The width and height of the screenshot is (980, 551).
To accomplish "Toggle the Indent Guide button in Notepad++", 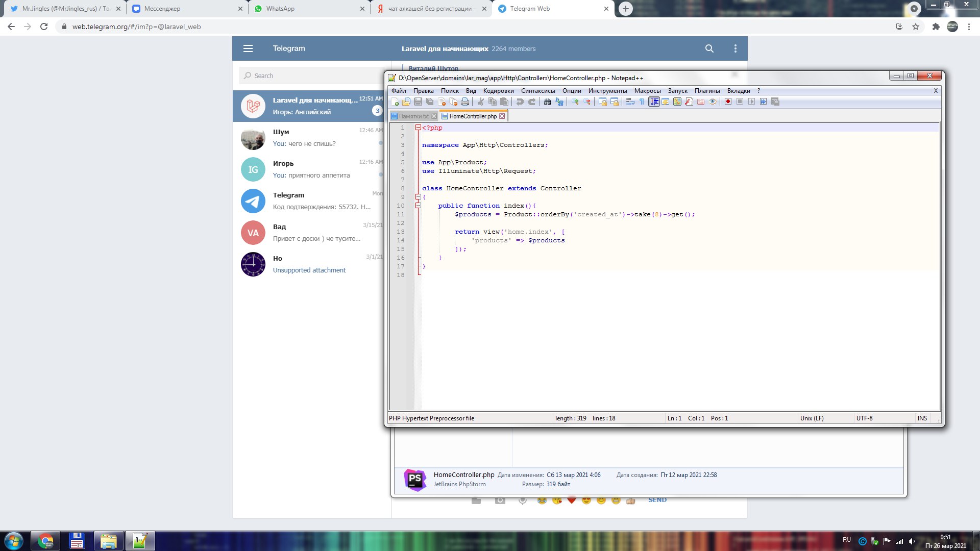I will click(654, 102).
